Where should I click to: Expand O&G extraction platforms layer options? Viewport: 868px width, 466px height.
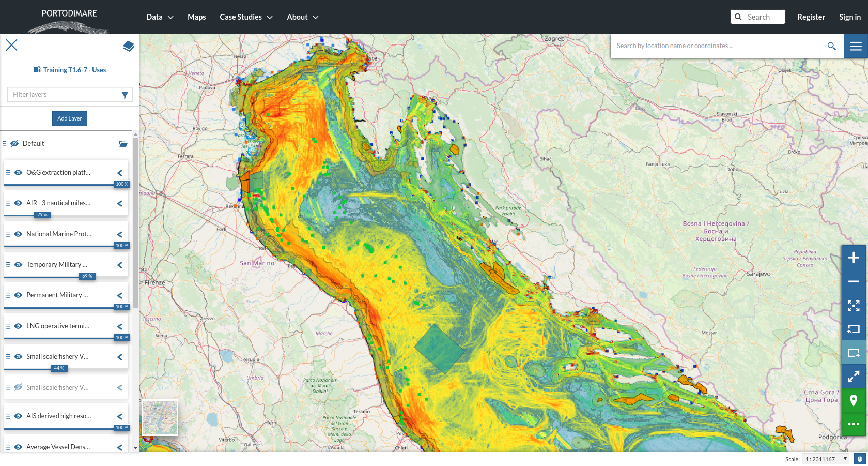pos(120,173)
